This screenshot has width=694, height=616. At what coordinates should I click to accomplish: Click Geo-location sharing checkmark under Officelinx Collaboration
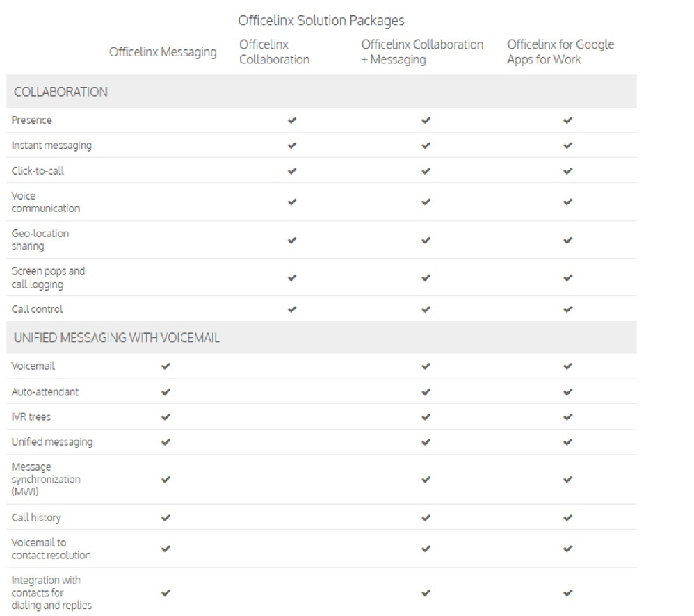[291, 241]
